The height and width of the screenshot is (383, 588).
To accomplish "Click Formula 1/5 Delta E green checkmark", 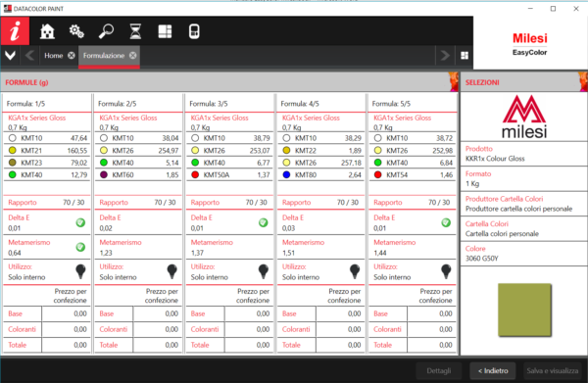I will tap(80, 222).
